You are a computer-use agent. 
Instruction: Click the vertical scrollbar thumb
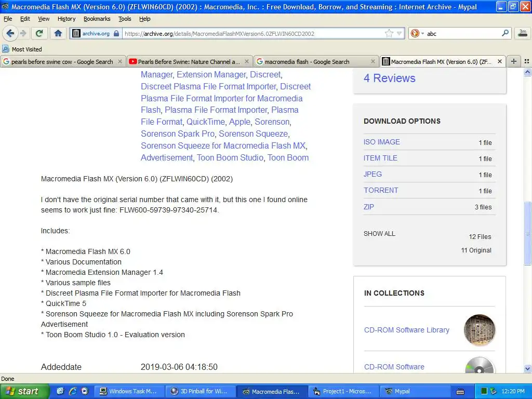[x=527, y=233]
